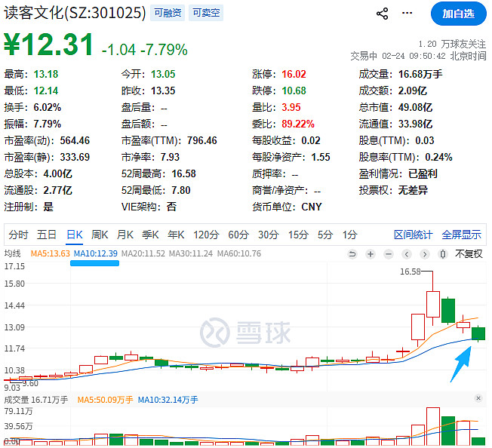Zoom in chart with plus icon
This screenshot has height=448, width=492.
(371, 254)
